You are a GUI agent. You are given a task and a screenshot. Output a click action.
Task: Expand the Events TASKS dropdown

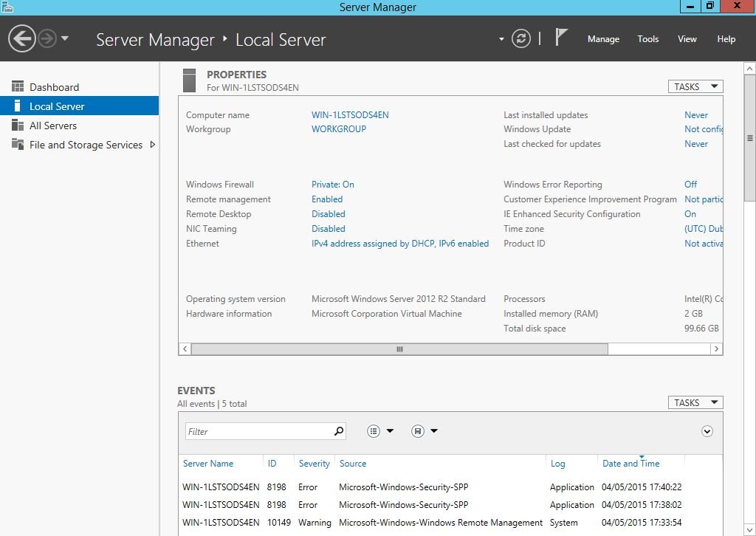[695, 402]
